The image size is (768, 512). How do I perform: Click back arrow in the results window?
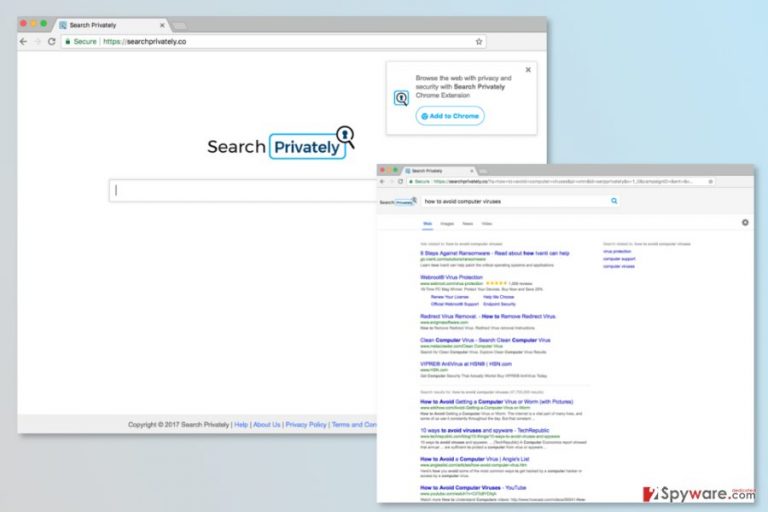coord(383,181)
